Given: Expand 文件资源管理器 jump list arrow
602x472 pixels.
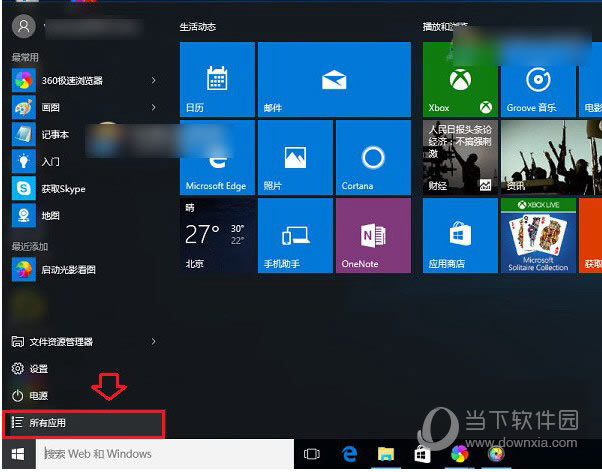Looking at the screenshot, I should [x=154, y=341].
